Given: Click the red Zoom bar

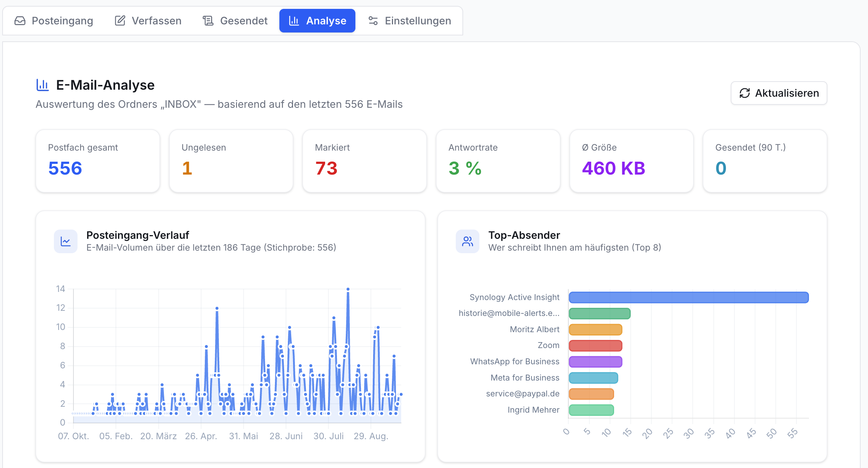Looking at the screenshot, I should (596, 346).
